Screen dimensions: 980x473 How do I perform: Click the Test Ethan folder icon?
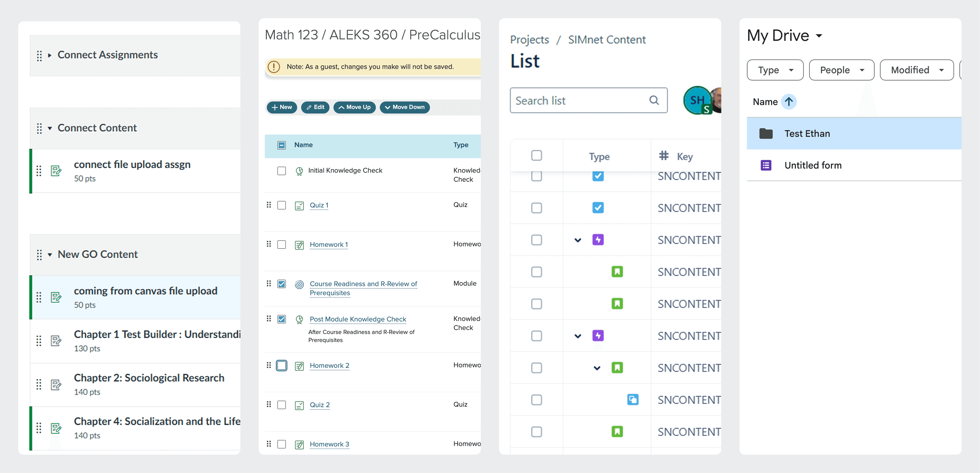point(765,134)
